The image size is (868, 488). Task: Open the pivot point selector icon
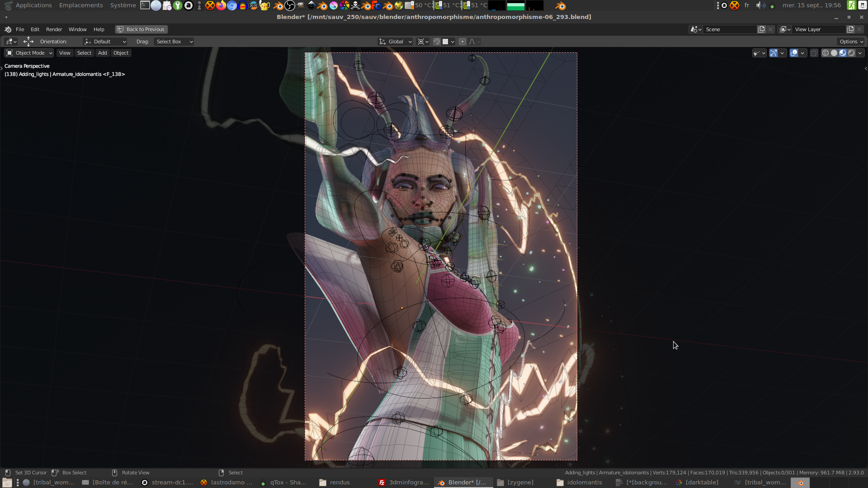click(x=423, y=42)
